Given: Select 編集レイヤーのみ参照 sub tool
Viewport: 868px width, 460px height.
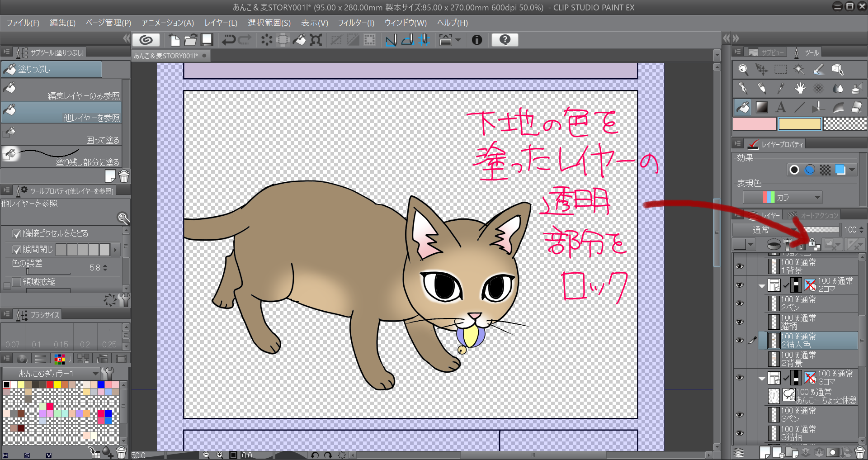Looking at the screenshot, I should 62,90.
